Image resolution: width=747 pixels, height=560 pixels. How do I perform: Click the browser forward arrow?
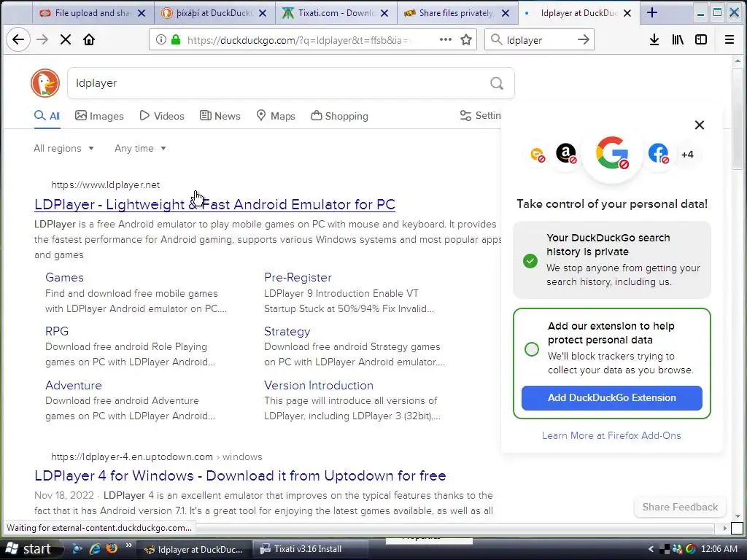42,39
